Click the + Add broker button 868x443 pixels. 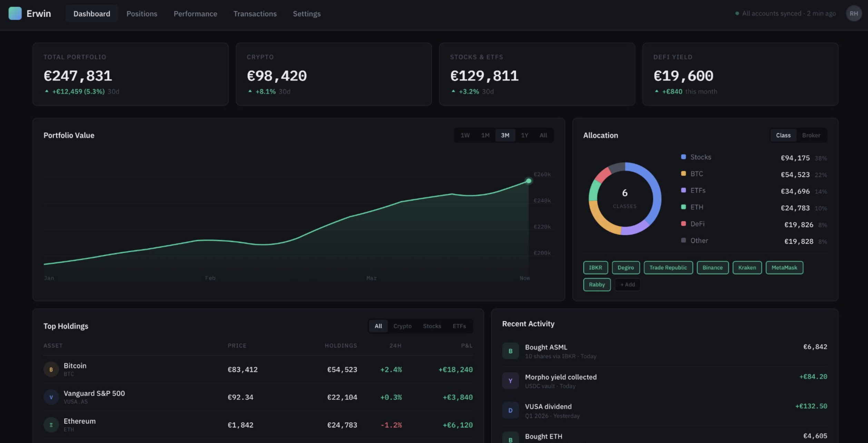(x=628, y=285)
